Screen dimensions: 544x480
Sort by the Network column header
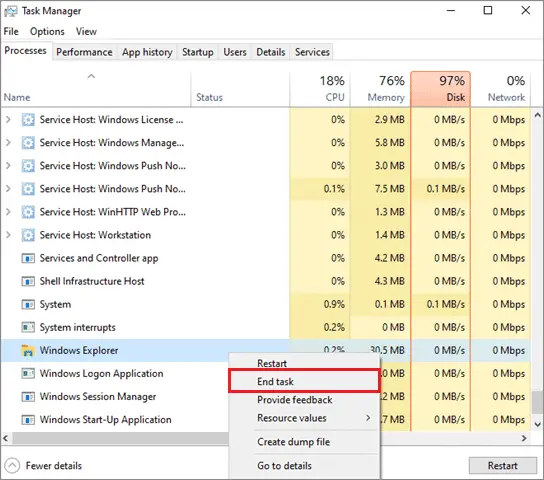click(501, 89)
